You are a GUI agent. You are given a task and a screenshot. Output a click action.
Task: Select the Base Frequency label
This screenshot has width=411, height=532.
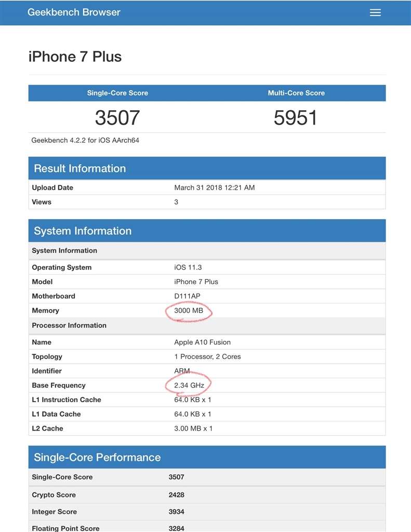59,385
